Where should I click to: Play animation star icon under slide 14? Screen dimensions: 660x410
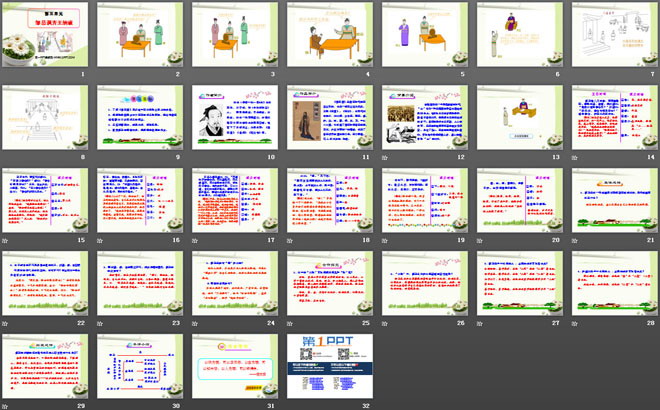pyautogui.click(x=575, y=157)
